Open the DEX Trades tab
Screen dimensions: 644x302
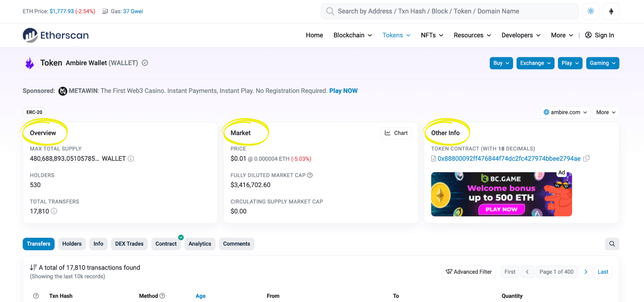click(x=129, y=244)
